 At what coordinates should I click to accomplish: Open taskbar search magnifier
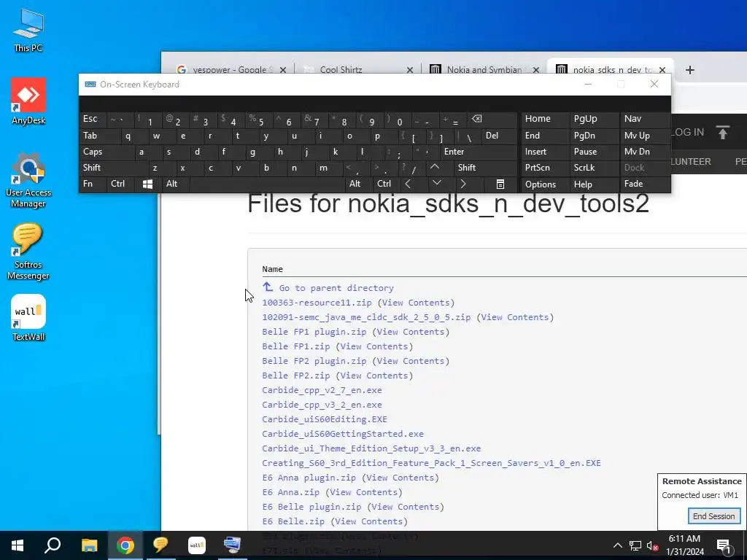(53, 545)
